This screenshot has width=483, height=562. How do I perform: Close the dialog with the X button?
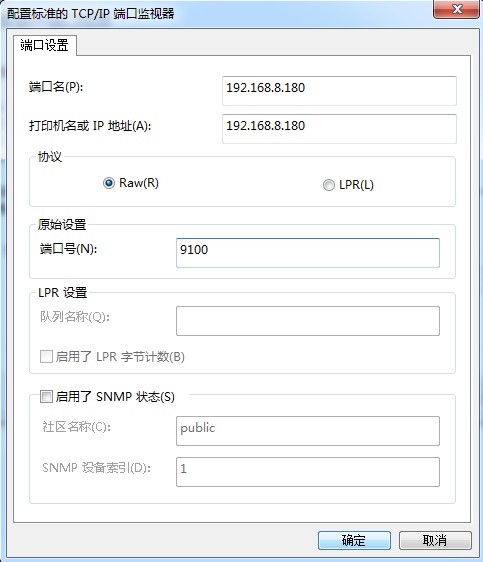click(x=456, y=9)
